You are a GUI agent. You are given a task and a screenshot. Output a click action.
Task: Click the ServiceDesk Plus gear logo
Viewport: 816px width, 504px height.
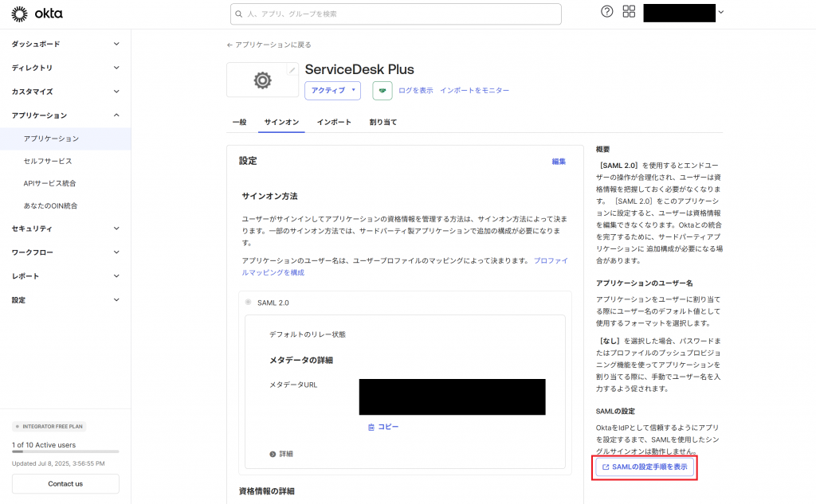tap(262, 80)
